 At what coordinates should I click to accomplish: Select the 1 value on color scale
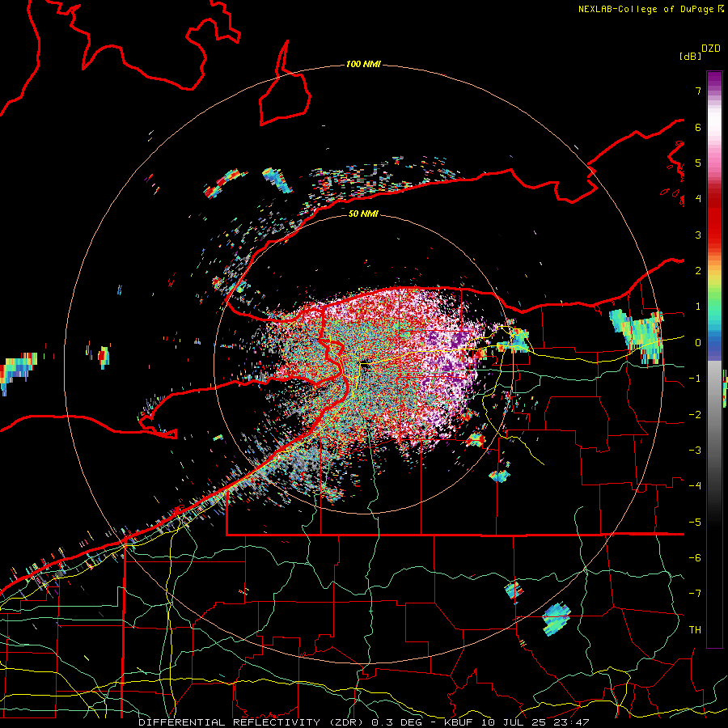(698, 307)
